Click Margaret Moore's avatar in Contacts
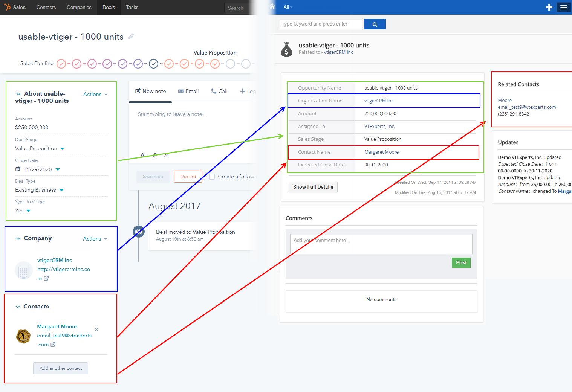 (x=23, y=336)
